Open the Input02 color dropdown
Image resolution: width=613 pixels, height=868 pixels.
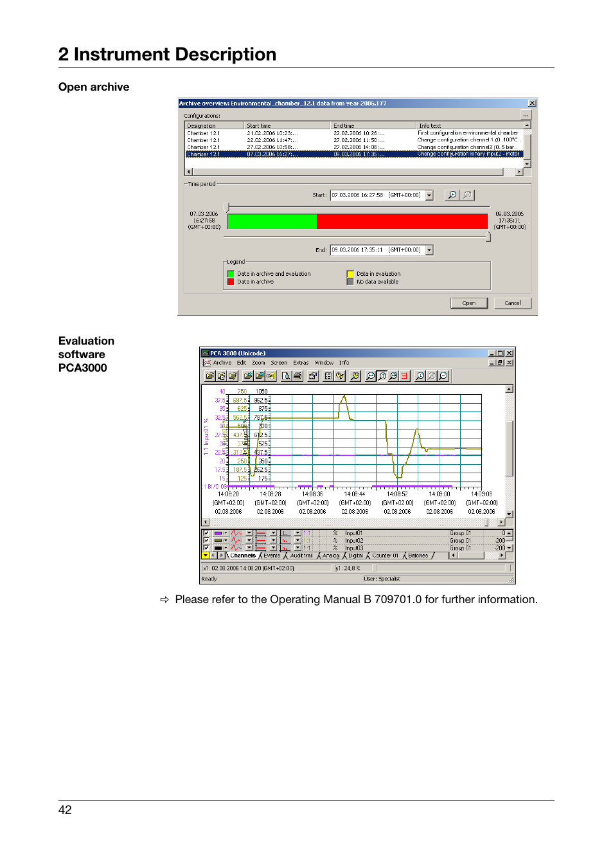pos(226,540)
